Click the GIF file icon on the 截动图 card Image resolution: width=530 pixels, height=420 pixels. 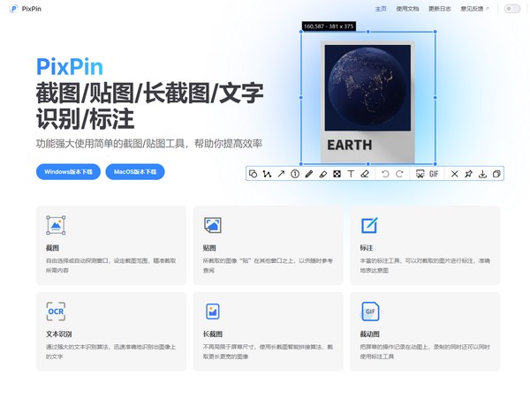(370, 311)
